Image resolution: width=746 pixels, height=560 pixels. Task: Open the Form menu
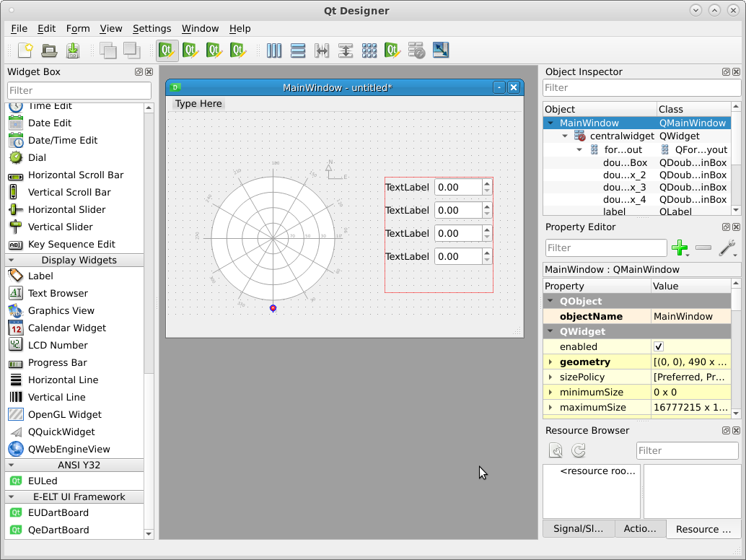point(78,29)
